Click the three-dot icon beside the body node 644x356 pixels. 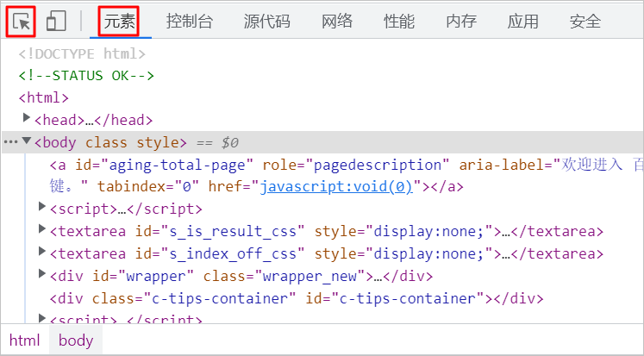pos(10,142)
